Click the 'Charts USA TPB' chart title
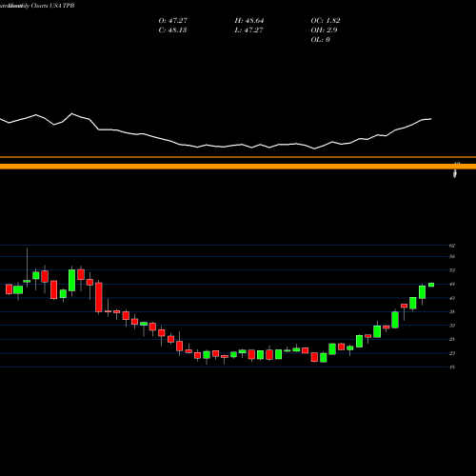Image resolution: width=476 pixels, height=476 pixels. (52, 6)
